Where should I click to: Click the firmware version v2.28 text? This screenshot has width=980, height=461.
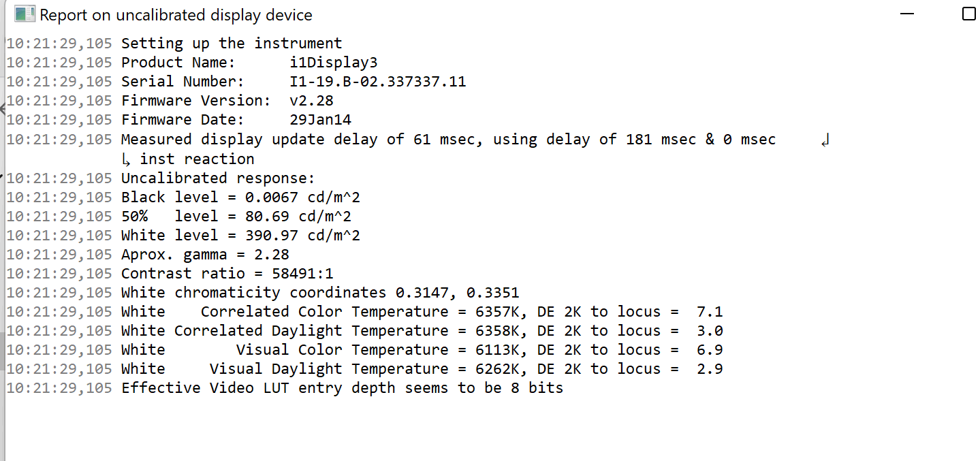click(311, 101)
